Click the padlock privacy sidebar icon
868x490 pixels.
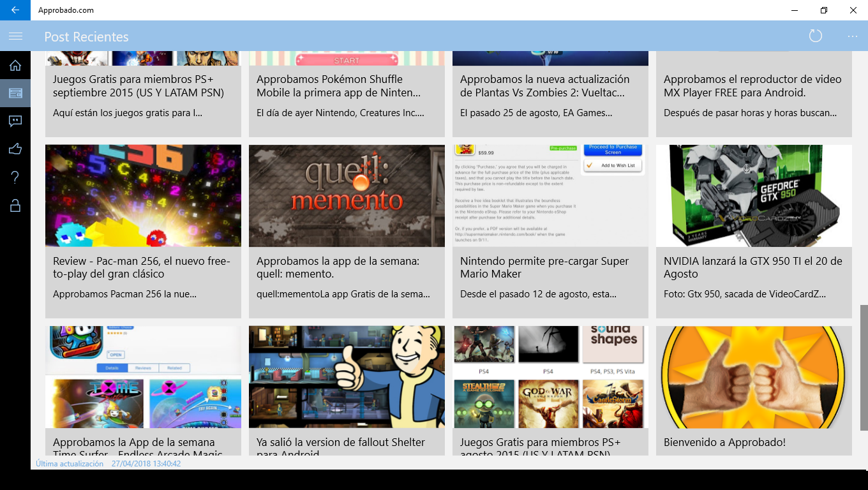coord(15,205)
